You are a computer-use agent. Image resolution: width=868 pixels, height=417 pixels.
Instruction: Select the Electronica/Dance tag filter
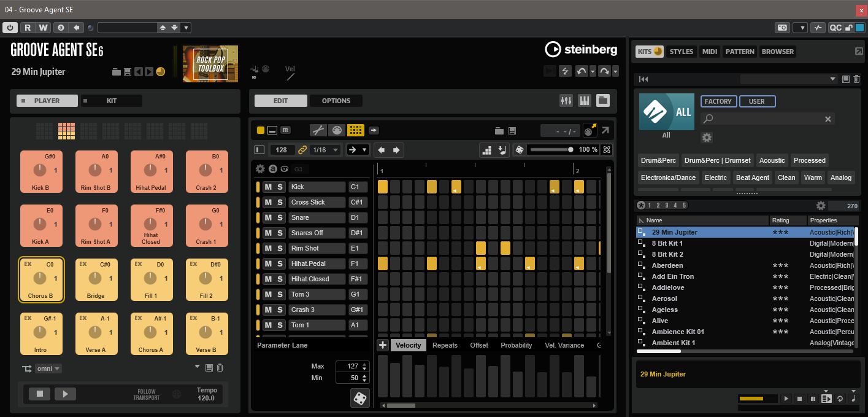pyautogui.click(x=668, y=177)
